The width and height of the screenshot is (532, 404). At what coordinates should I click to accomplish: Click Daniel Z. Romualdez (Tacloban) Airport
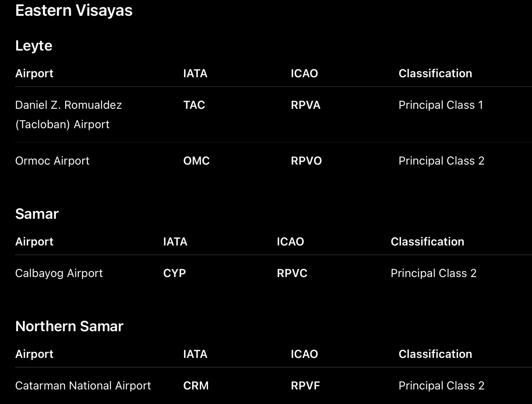(x=68, y=114)
